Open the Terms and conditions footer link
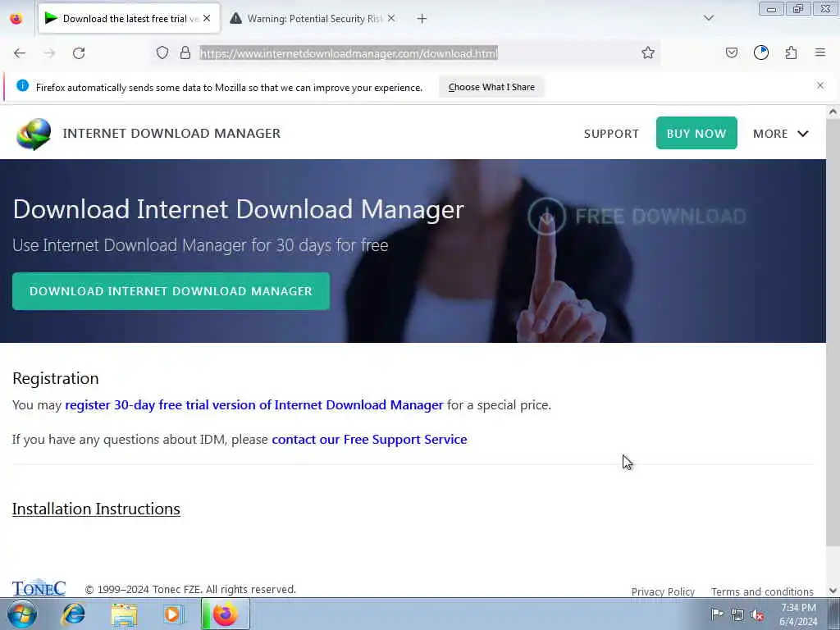 762,591
